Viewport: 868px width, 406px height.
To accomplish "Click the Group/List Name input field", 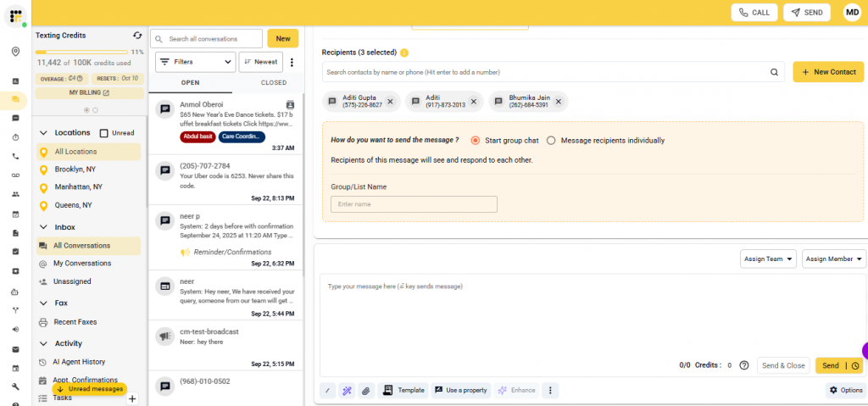I will click(x=414, y=204).
